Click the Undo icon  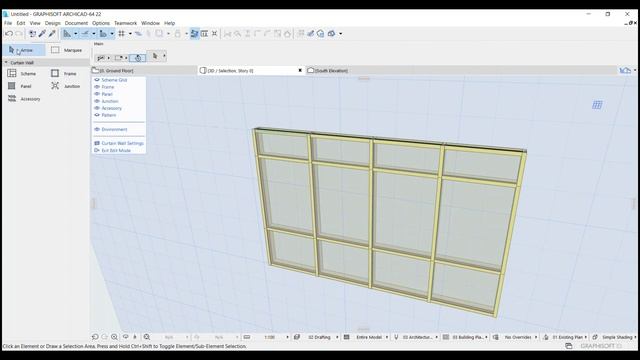[x=9, y=34]
